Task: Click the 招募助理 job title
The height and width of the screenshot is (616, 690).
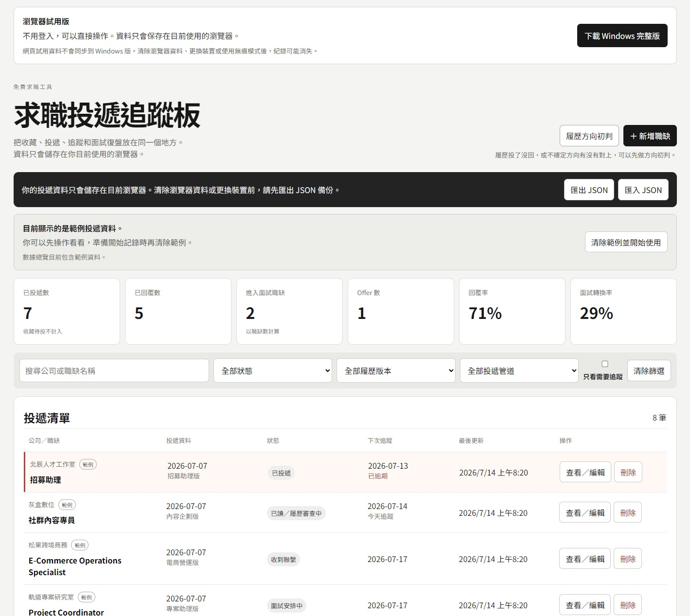Action: pos(46,480)
